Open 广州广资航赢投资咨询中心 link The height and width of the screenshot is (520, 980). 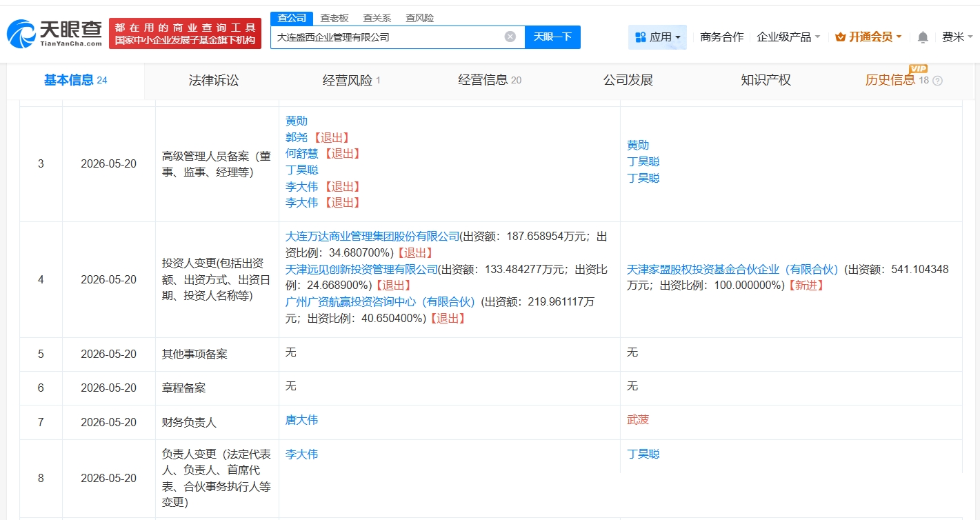pos(381,302)
